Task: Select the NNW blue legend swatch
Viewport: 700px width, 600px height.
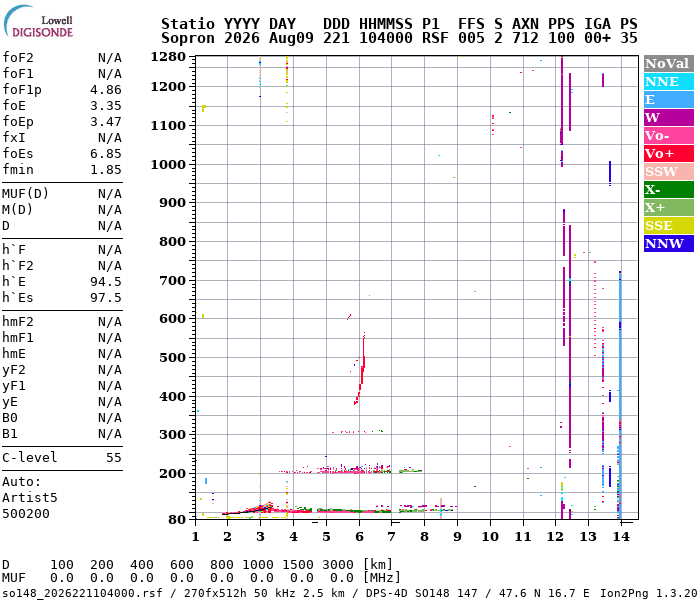Action: [669, 244]
